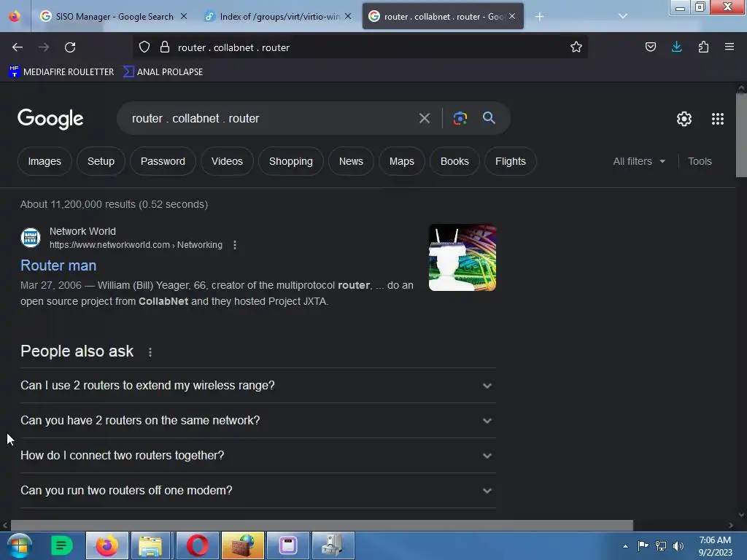Open People also ask options menu

point(150,352)
